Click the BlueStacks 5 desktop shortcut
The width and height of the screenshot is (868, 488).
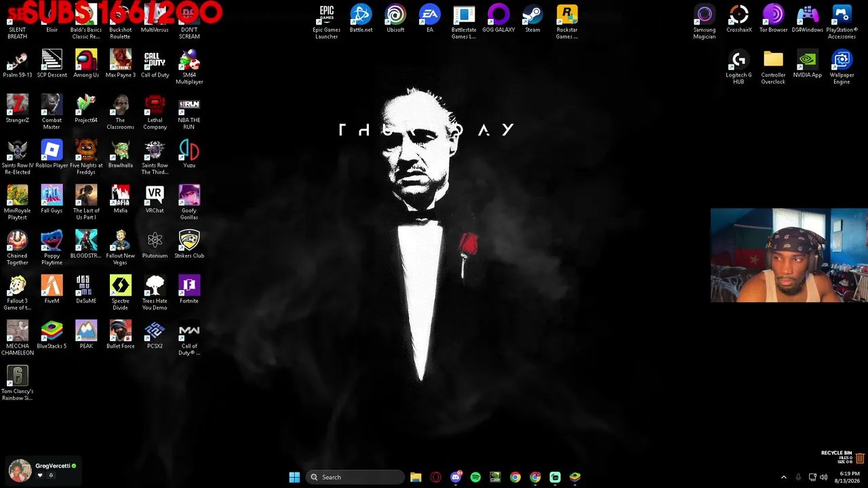(x=52, y=335)
